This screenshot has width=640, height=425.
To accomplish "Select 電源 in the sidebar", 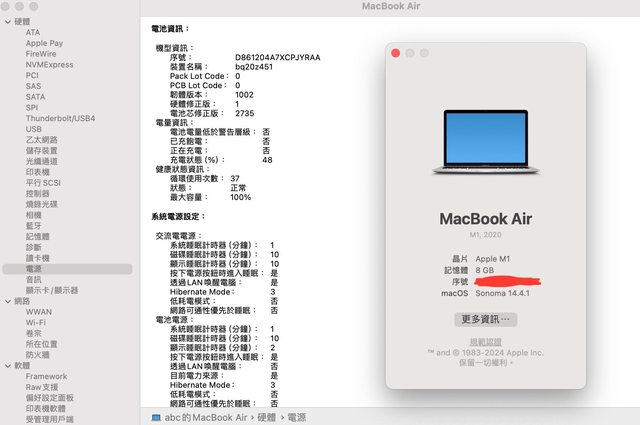I will click(34, 269).
